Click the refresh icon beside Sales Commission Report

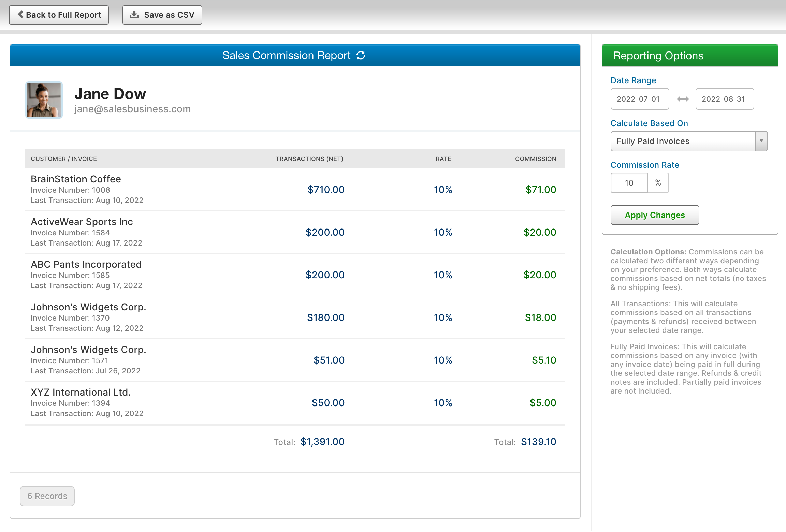tap(361, 55)
